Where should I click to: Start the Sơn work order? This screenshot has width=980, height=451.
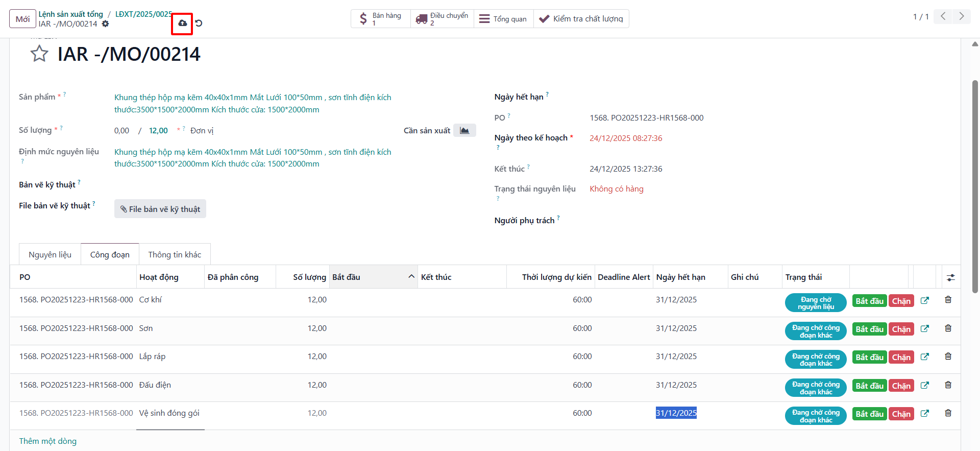pyautogui.click(x=870, y=329)
